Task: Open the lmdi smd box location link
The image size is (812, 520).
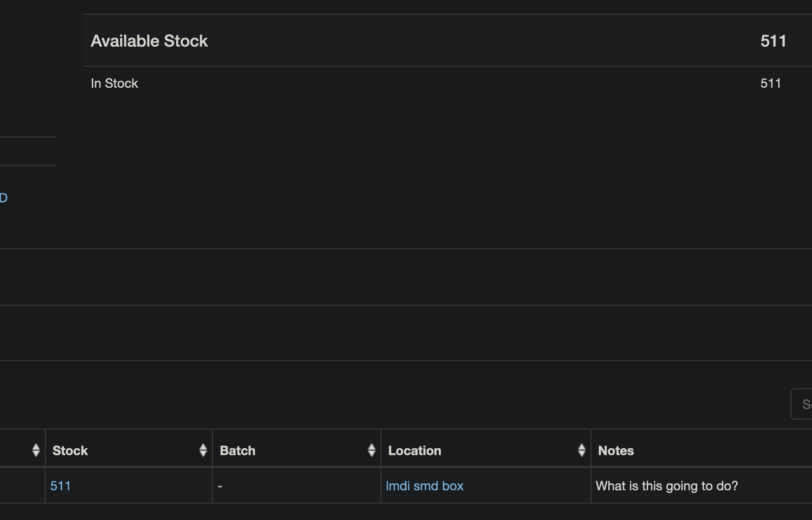Action: 425,486
